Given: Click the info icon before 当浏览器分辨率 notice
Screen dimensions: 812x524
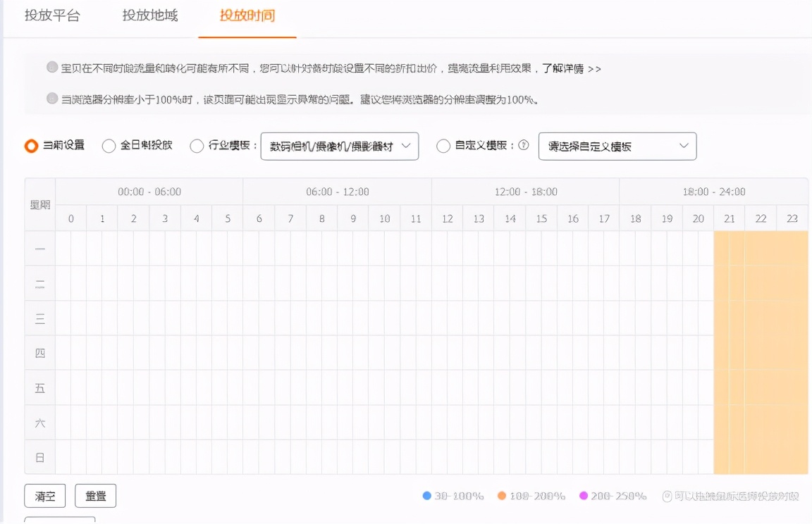Looking at the screenshot, I should [x=52, y=99].
